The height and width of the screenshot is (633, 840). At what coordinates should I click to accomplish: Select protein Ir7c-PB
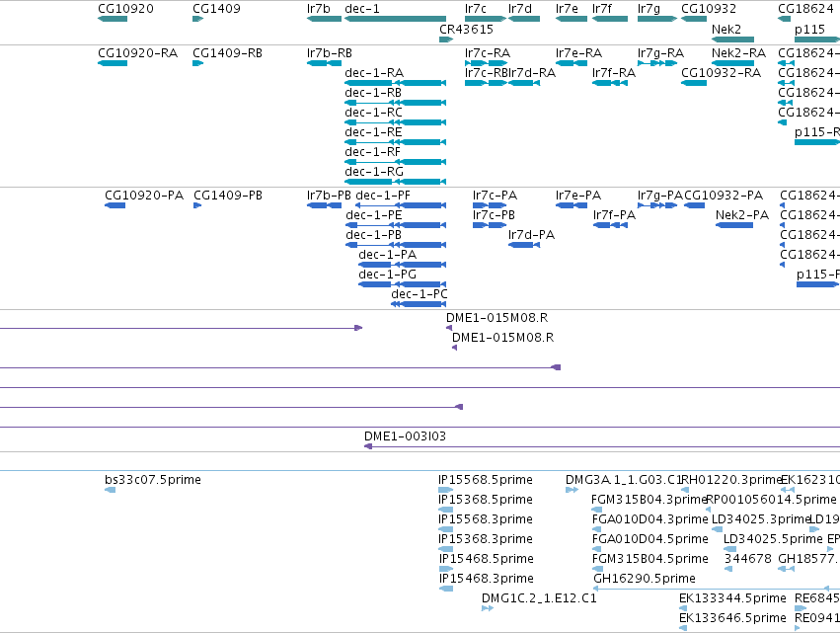tap(490, 225)
